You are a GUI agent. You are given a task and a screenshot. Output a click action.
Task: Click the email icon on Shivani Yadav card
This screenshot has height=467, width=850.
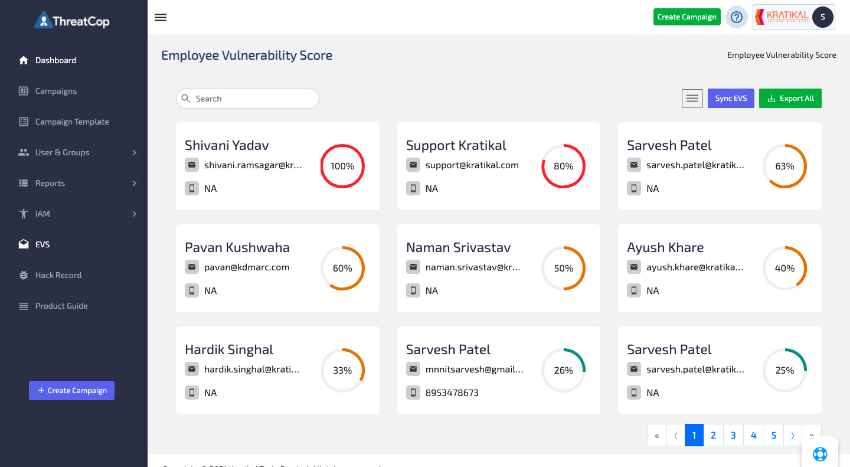pos(192,165)
